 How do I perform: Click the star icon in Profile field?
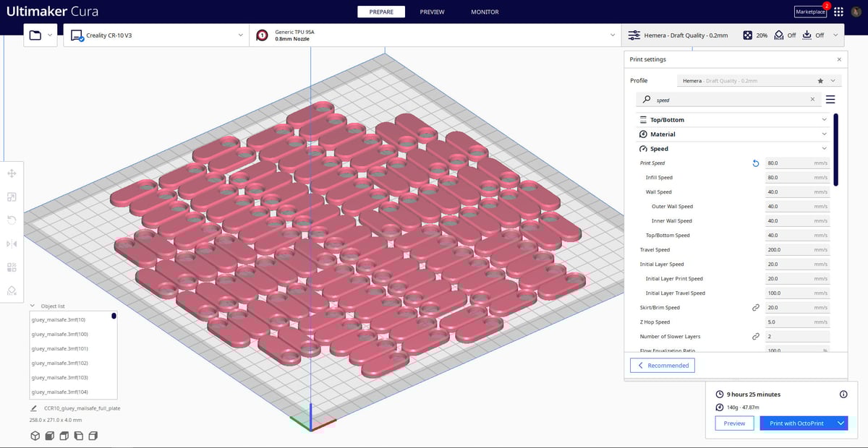(x=820, y=81)
